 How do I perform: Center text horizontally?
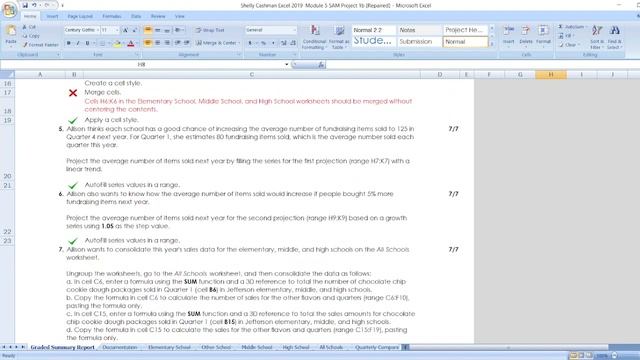coord(158,43)
